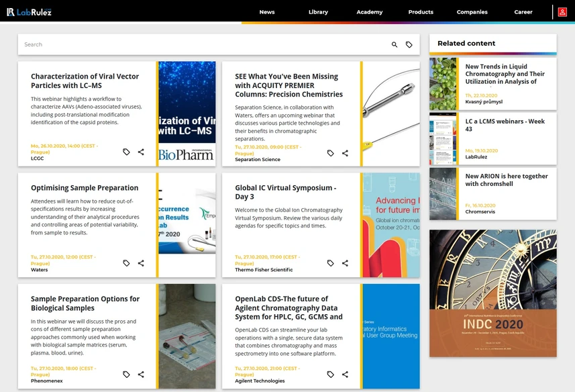This screenshot has width=575, height=392.
Task: Click the search magnifier icon
Action: pos(395,45)
